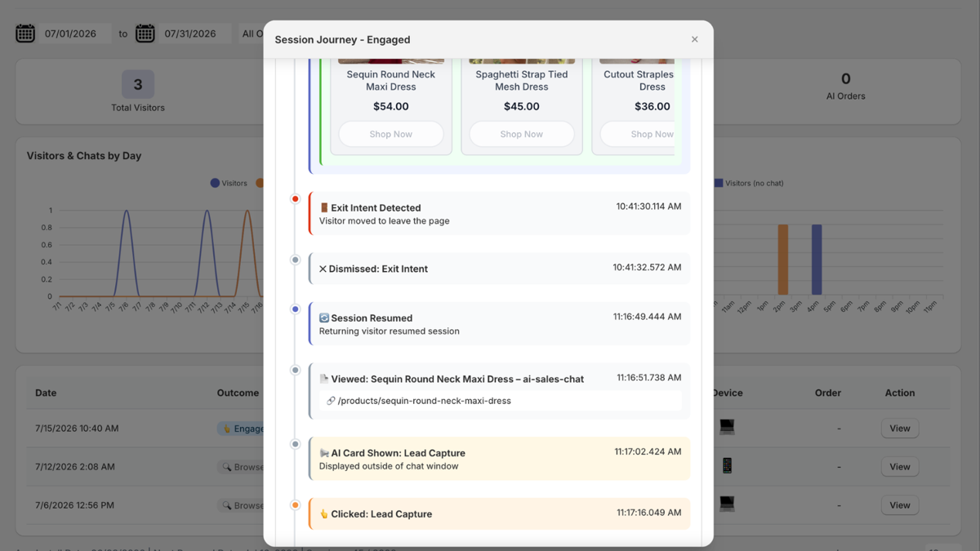980x551 pixels.
Task: View the 7/12/2026 session row
Action: [x=900, y=466]
